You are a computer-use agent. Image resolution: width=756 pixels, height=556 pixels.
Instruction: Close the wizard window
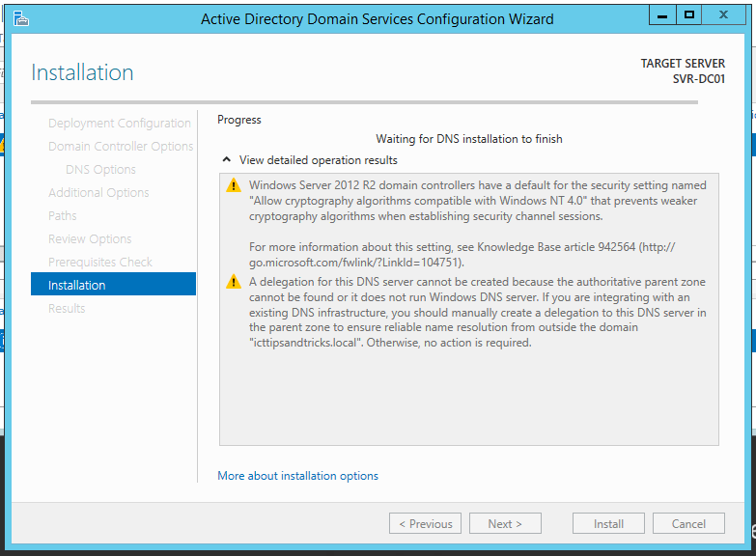point(723,15)
